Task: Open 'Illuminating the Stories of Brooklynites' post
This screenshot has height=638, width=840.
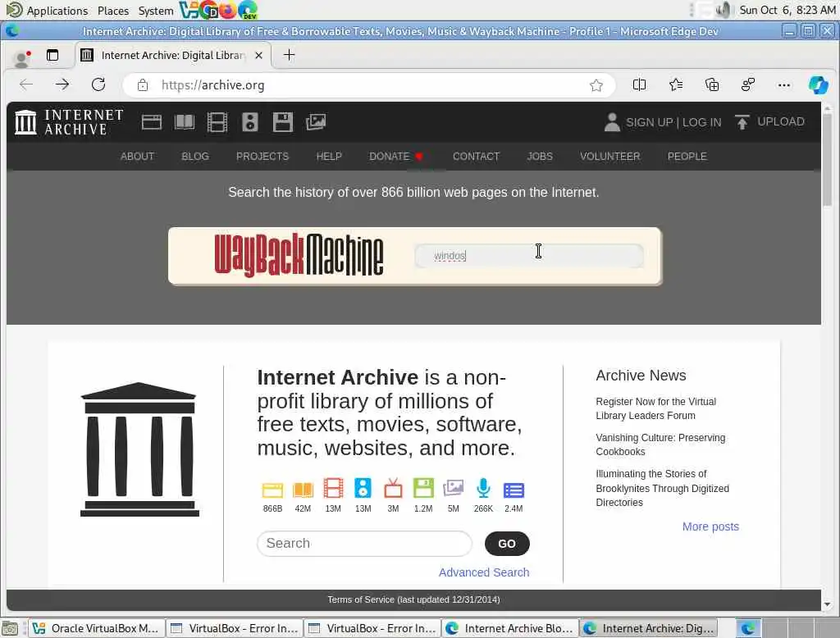Action: click(662, 488)
